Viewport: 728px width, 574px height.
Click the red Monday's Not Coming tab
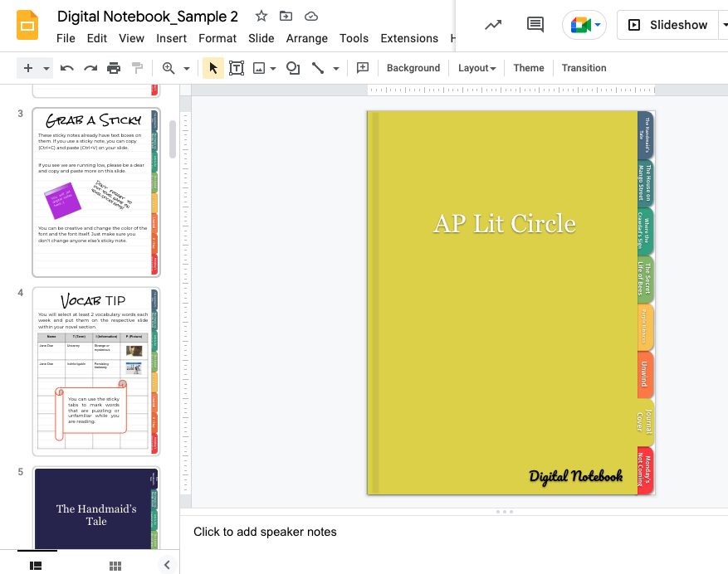645,470
